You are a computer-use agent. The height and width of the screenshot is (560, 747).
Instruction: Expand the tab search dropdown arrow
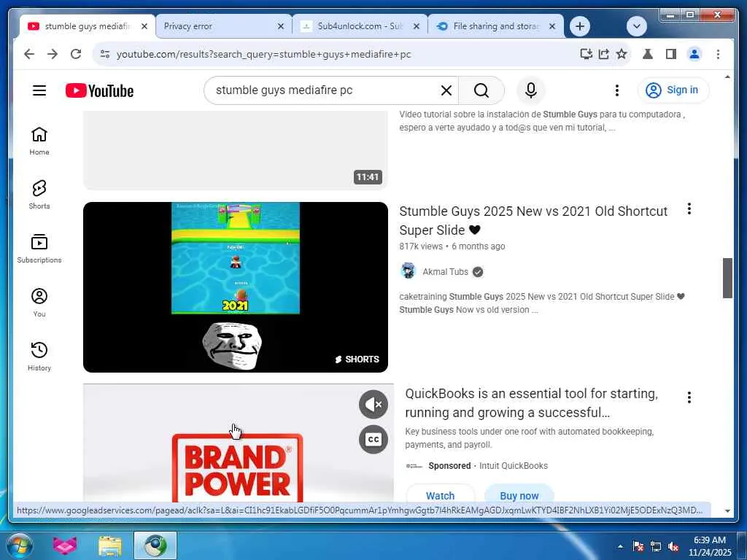[x=636, y=26]
